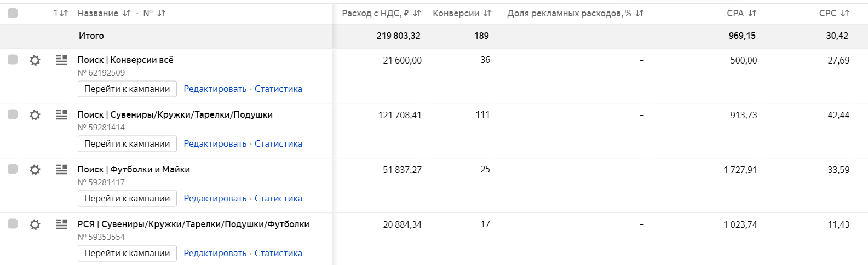Click gear icon for Поиск | Футболки и Майки
Viewport: 868px width, 265px height.
(x=35, y=170)
